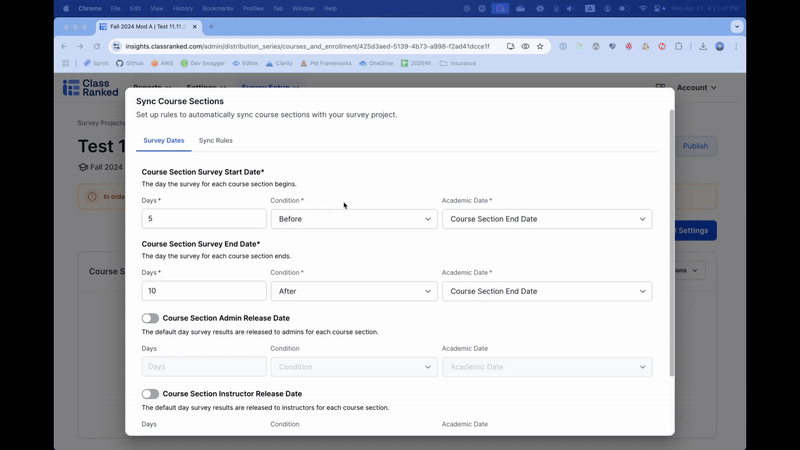This screenshot has height=450, width=800.
Task: Open Survey Start Date Condition dropdown
Action: 353,219
